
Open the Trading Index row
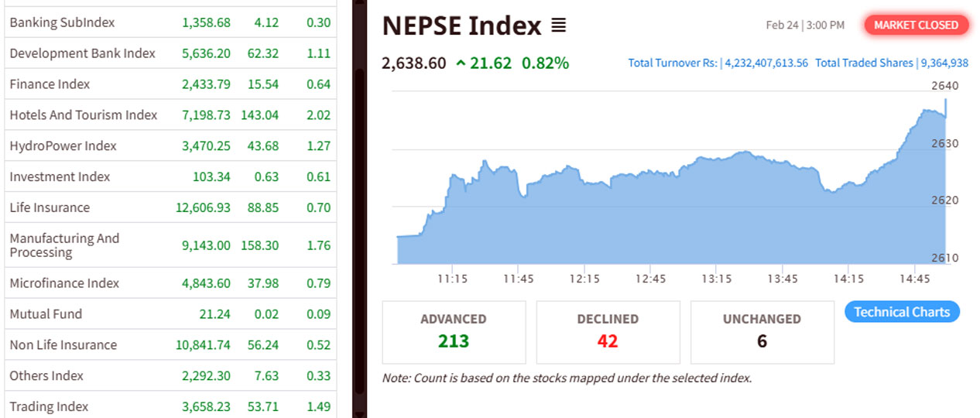click(x=49, y=406)
